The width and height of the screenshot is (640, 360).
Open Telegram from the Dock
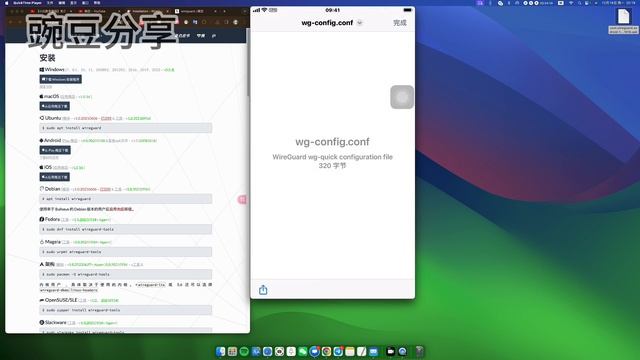338,351
